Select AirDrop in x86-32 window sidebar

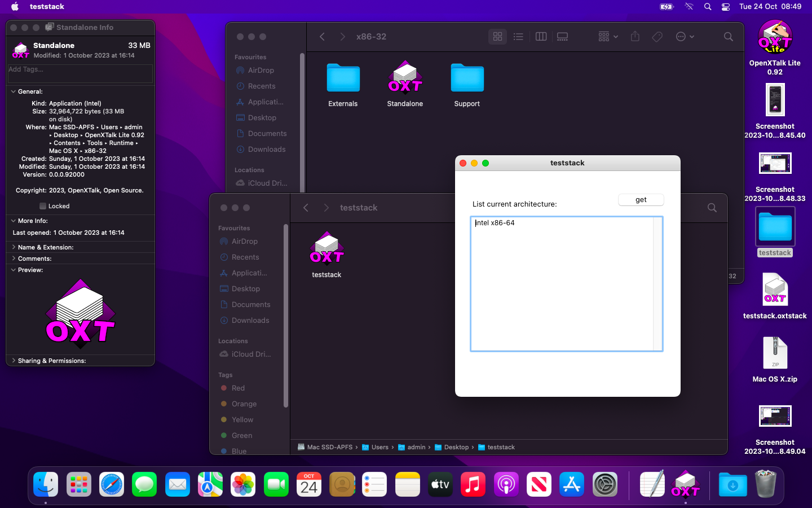tap(261, 71)
